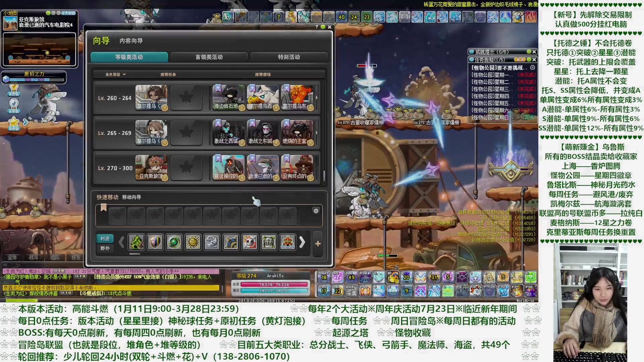
Task: Select the grey stone dragon village icon
Action: coord(212,242)
